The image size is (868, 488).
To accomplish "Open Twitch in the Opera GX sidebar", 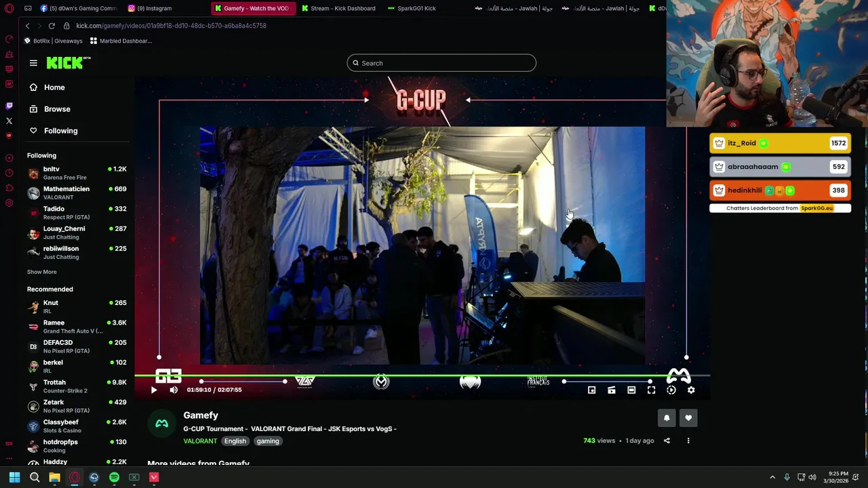I will click(9, 106).
